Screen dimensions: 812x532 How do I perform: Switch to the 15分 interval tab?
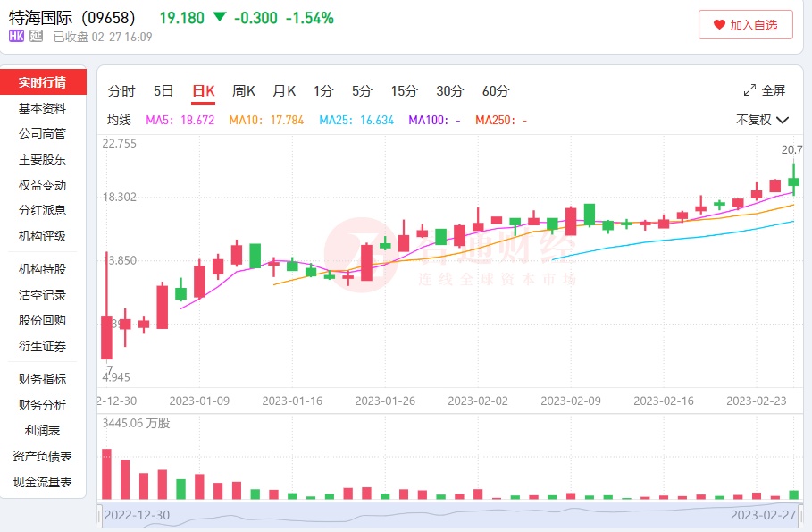404,90
